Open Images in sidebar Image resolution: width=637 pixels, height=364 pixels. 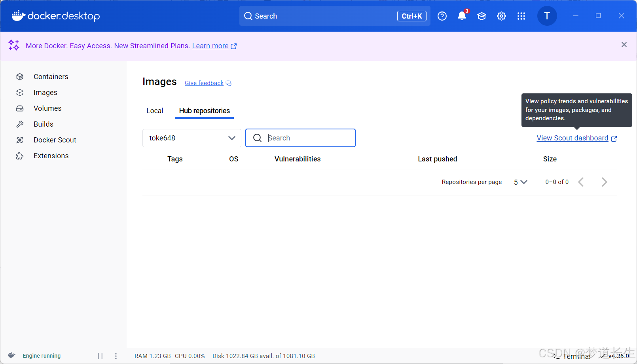click(x=45, y=93)
